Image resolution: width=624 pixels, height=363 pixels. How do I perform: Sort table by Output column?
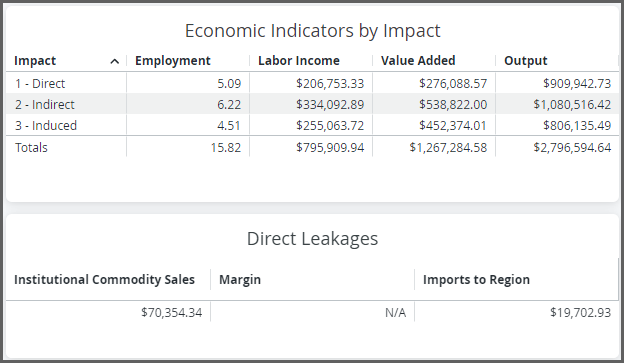point(526,60)
